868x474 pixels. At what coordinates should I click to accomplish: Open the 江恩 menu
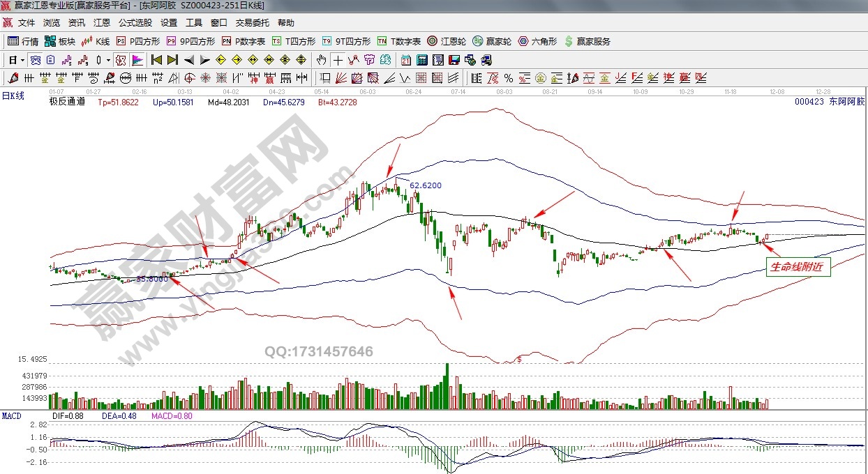pyautogui.click(x=102, y=23)
